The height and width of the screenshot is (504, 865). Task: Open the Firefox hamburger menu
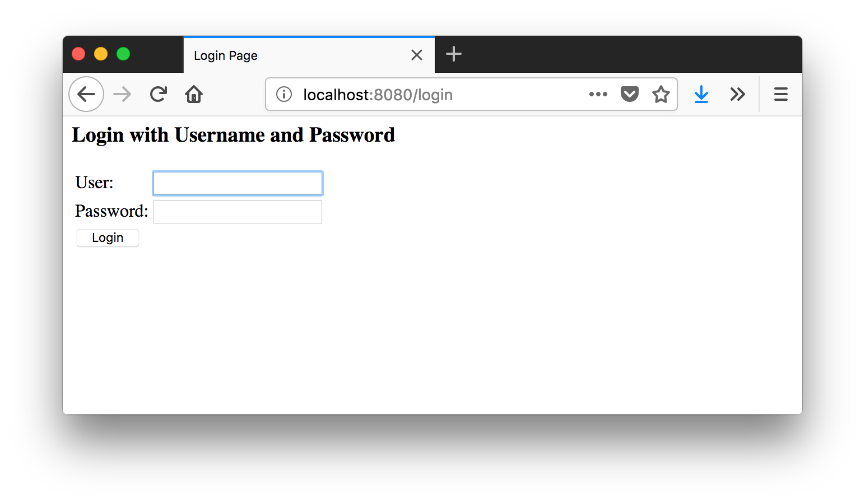point(780,94)
